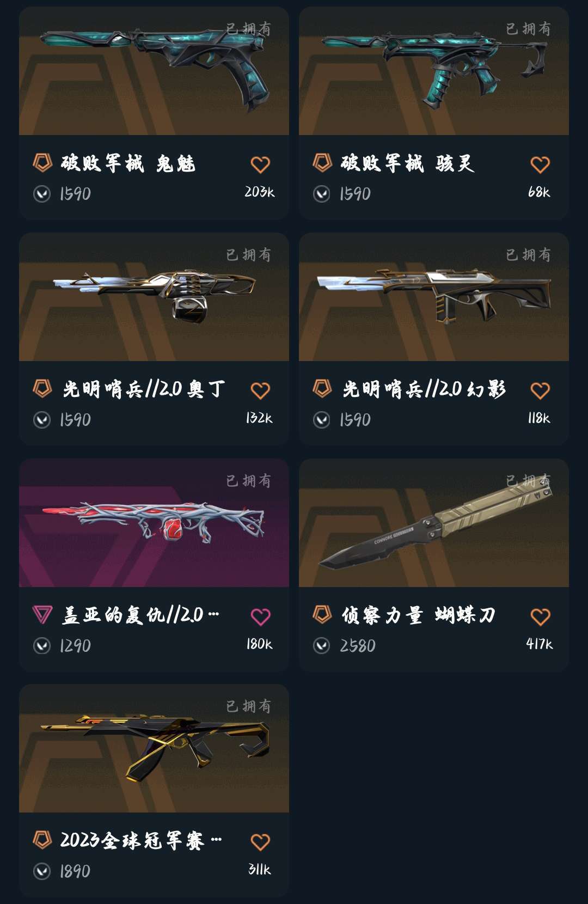The height and width of the screenshot is (904, 588).
Task: Click the pink triangle tier icon for 盖亚的复仇
Action: click(42, 614)
